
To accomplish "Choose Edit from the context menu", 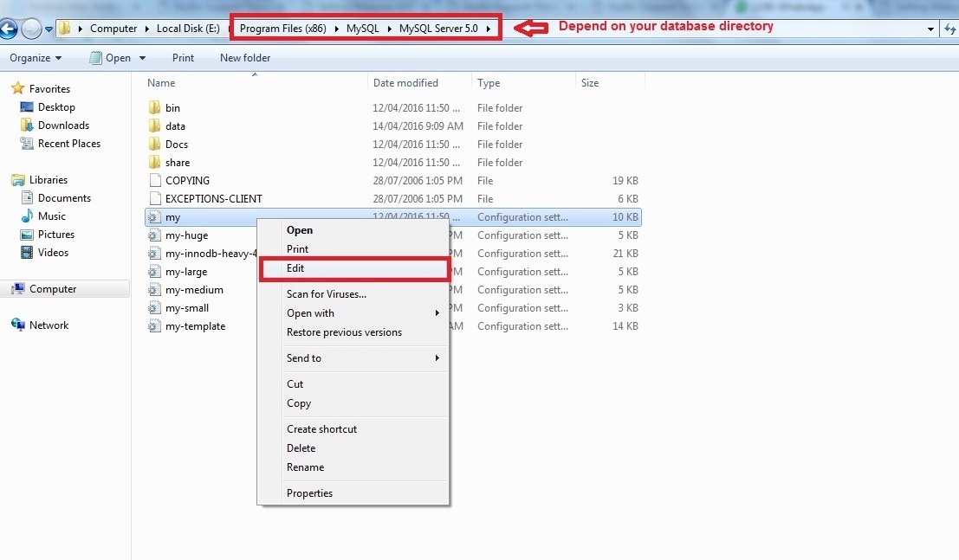I will pyautogui.click(x=295, y=268).
